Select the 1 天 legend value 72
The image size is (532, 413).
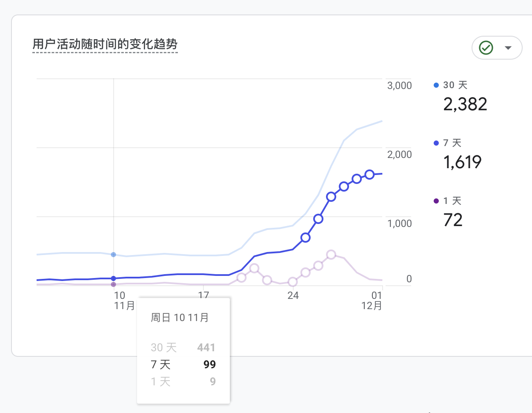[x=453, y=220]
